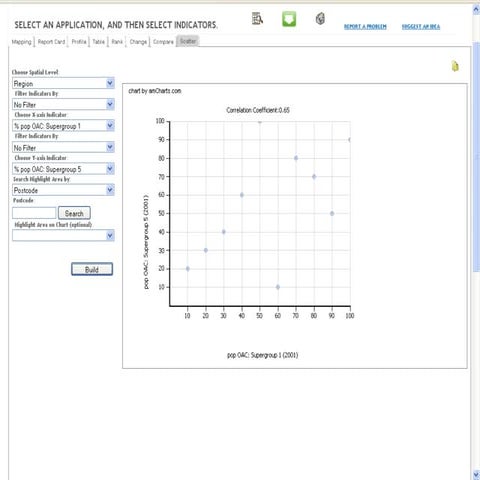Click the x-axis title pop OAC: Supergroup 1 (2001)
This screenshot has height=480, width=480.
pos(263,355)
